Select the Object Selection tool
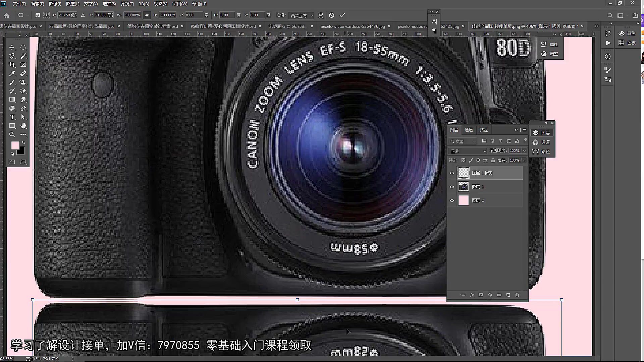Viewport: 644px width, 362px height. click(12, 56)
